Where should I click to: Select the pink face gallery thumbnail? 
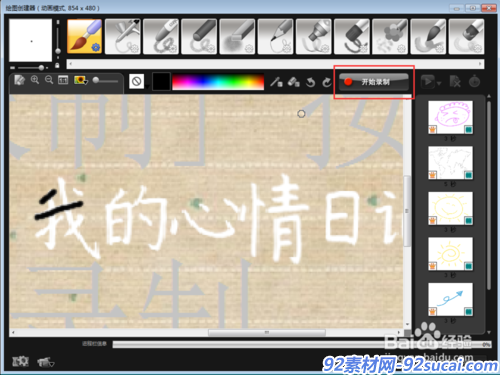(450, 117)
